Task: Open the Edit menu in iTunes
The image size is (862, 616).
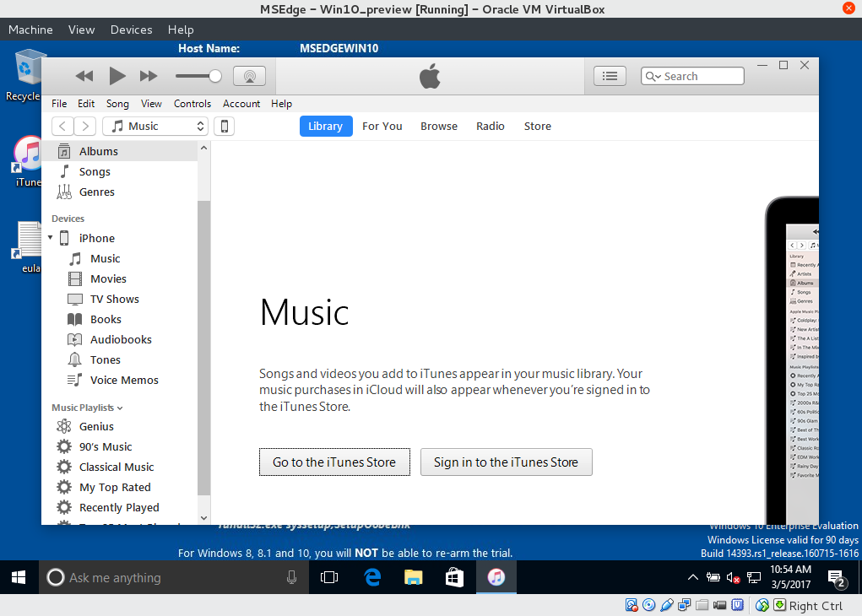Action: coord(86,104)
